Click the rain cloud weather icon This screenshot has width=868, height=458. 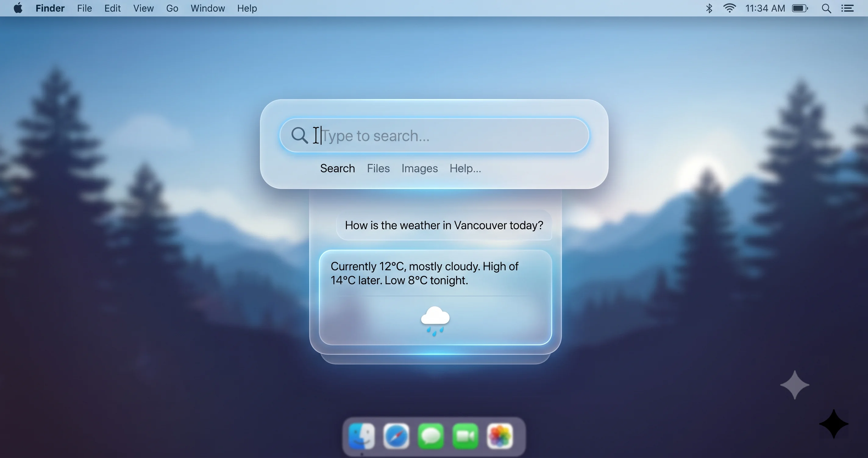pos(435,321)
